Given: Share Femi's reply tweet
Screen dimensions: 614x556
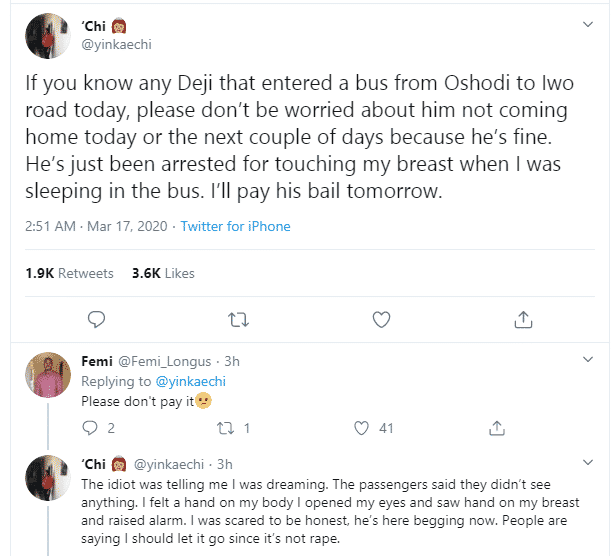Looking at the screenshot, I should pos(496,428).
